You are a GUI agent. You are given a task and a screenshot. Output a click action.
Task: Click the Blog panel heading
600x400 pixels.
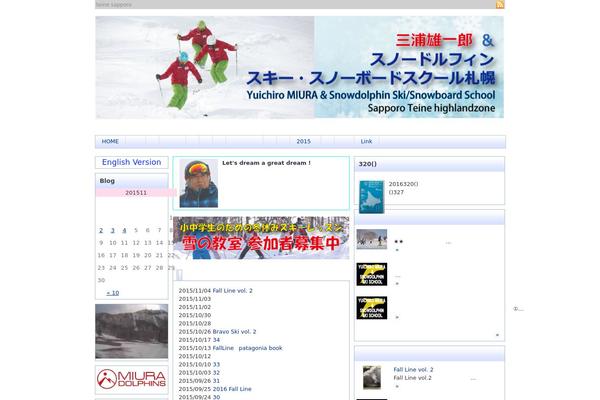click(x=132, y=181)
